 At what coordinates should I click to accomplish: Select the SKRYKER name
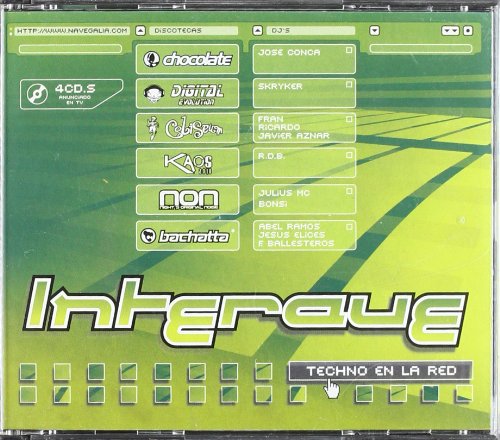[280, 86]
